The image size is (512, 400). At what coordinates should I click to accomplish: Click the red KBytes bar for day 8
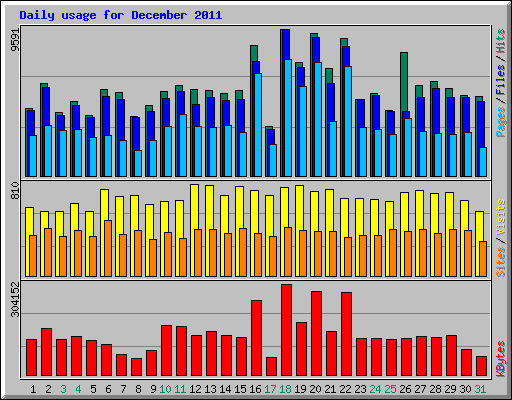click(136, 367)
